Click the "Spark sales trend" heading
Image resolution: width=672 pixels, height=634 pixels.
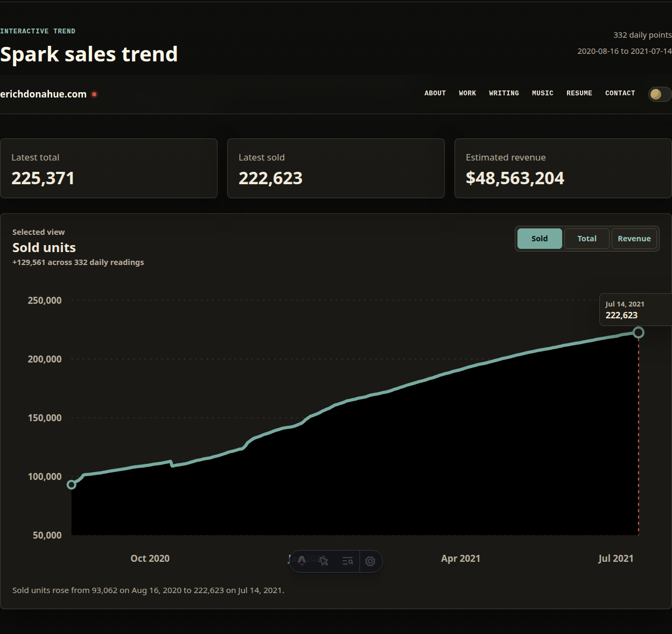(x=89, y=54)
